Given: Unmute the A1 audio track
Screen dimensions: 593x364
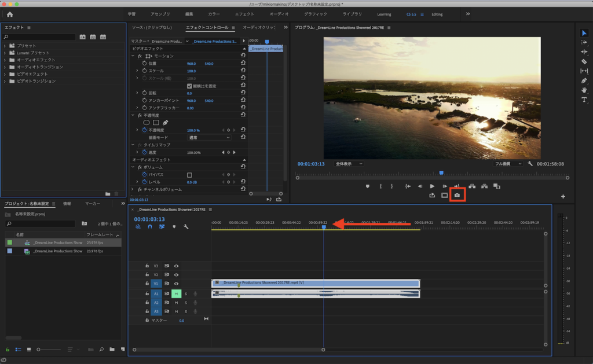Looking at the screenshot, I should pos(176,294).
